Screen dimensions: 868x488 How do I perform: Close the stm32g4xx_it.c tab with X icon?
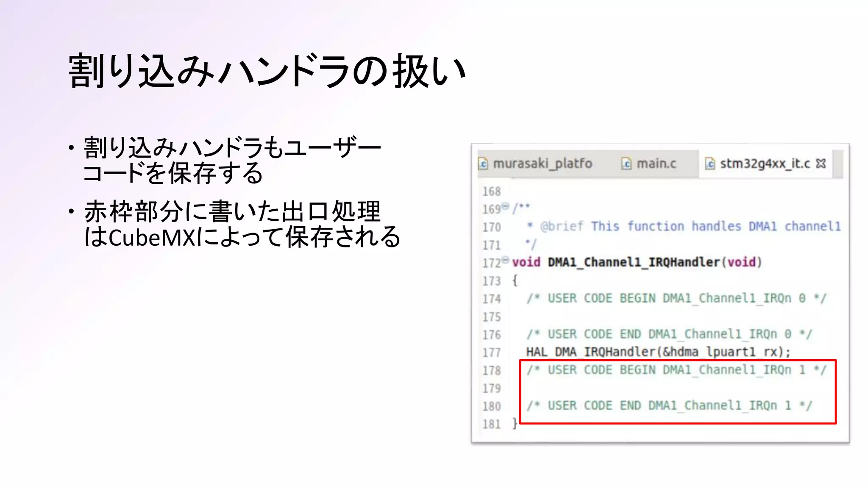pos(821,164)
